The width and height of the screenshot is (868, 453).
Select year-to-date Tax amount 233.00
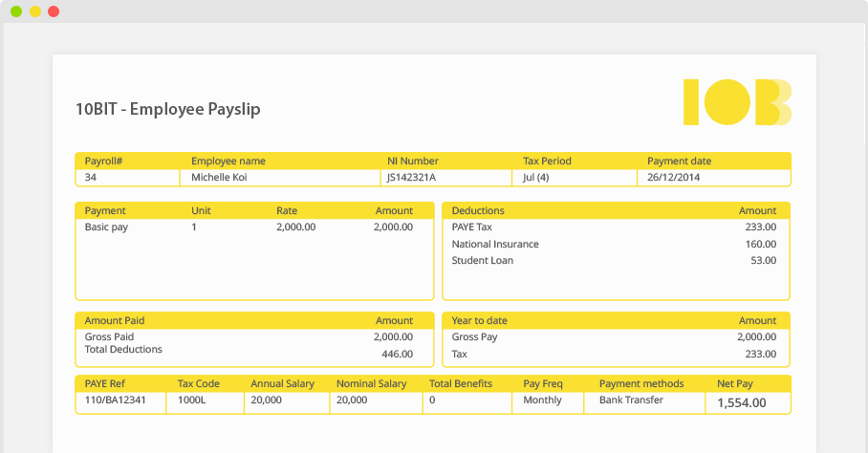[761, 354]
